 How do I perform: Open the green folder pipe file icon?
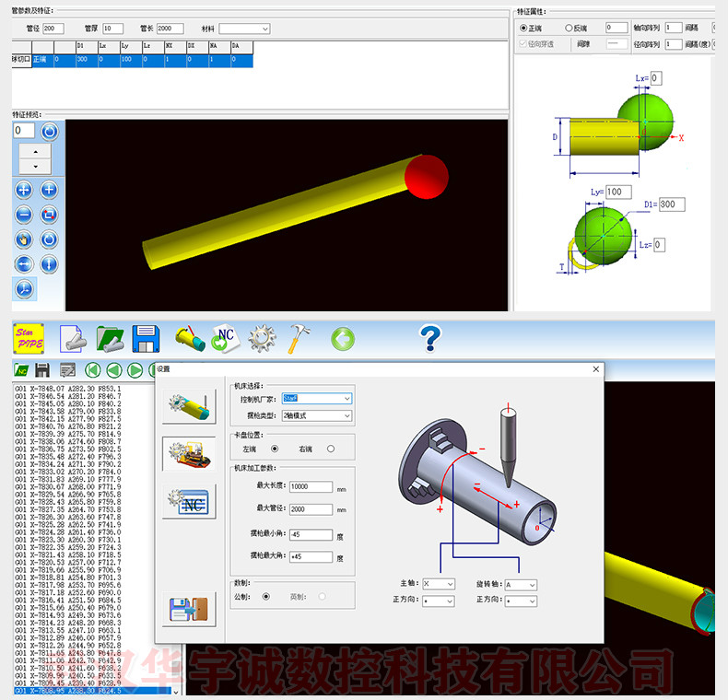pyautogui.click(x=111, y=340)
